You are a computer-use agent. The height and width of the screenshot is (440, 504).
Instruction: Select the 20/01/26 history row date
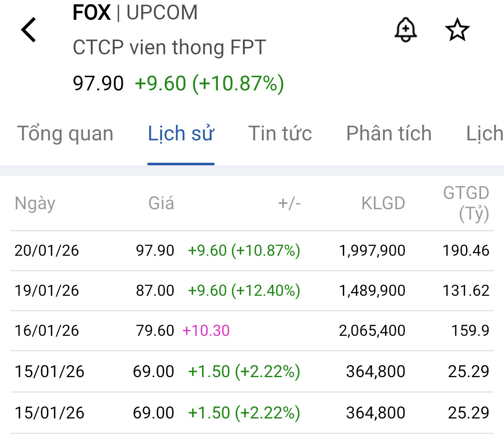(47, 251)
